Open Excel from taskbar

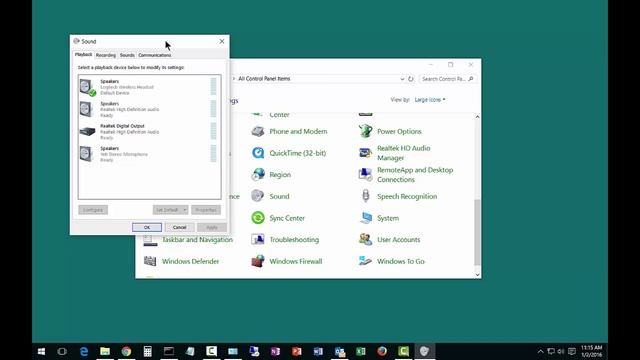click(x=361, y=351)
